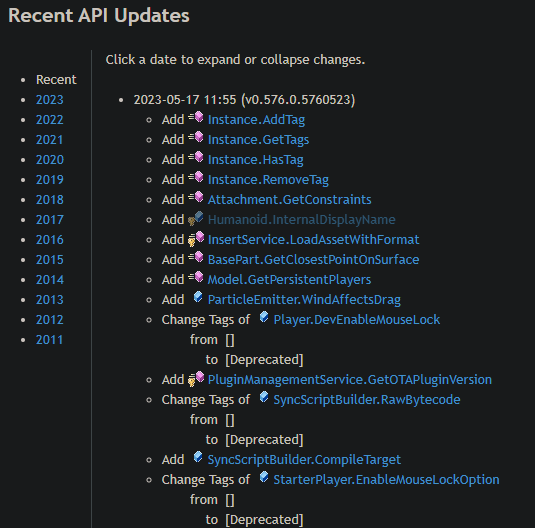Click the method icon beside Instance.AddTag
Viewport: 535px width, 528px height.
coord(196,118)
